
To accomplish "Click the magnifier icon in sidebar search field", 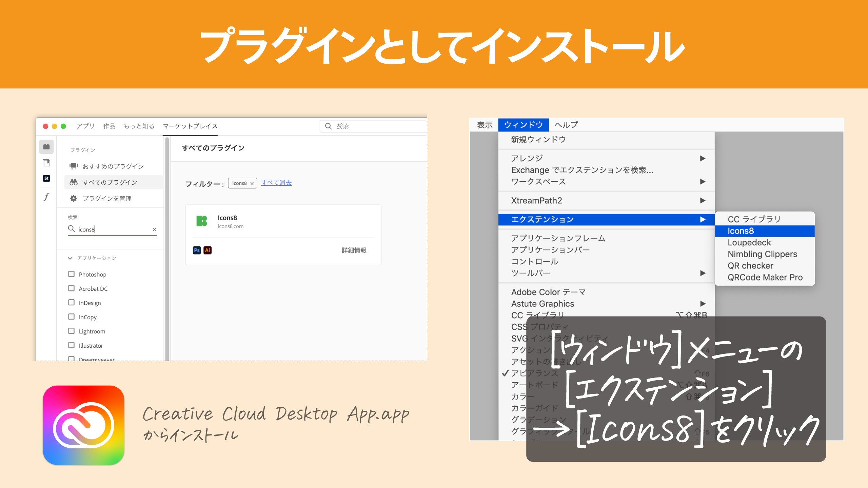I will pyautogui.click(x=71, y=229).
